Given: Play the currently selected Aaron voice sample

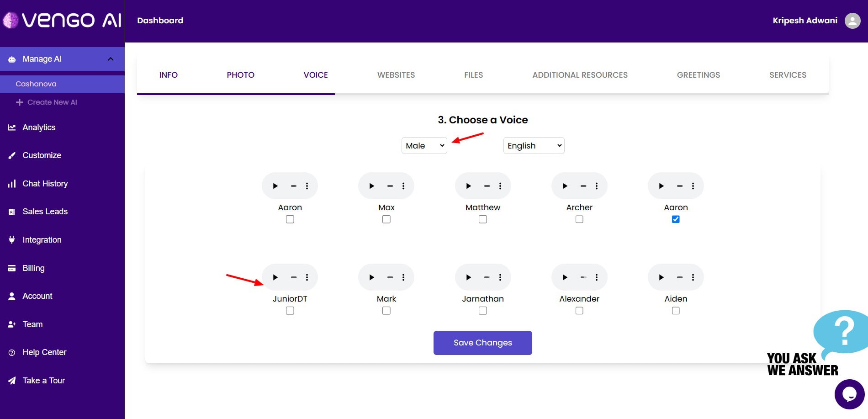Looking at the screenshot, I should tap(662, 186).
